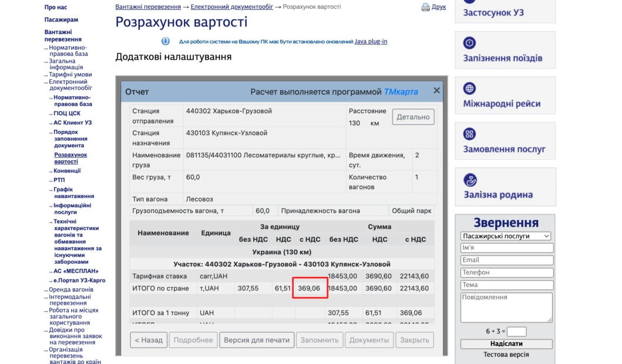Open Розрахунок вартості sidebar link
This screenshot has width=622, height=364.
tap(70, 158)
